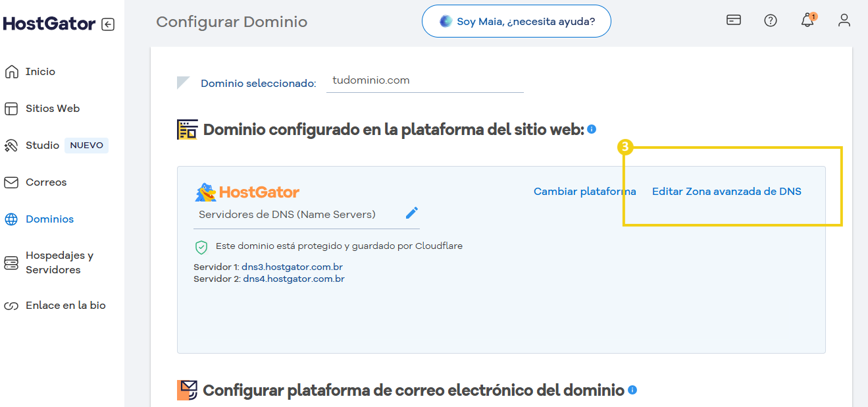Open the notifications bell icon
868x407 pixels.
tap(807, 21)
